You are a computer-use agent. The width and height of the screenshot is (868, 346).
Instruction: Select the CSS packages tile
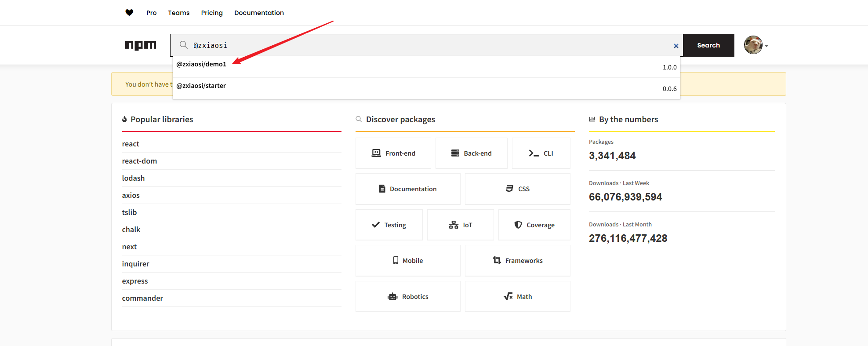[517, 189]
